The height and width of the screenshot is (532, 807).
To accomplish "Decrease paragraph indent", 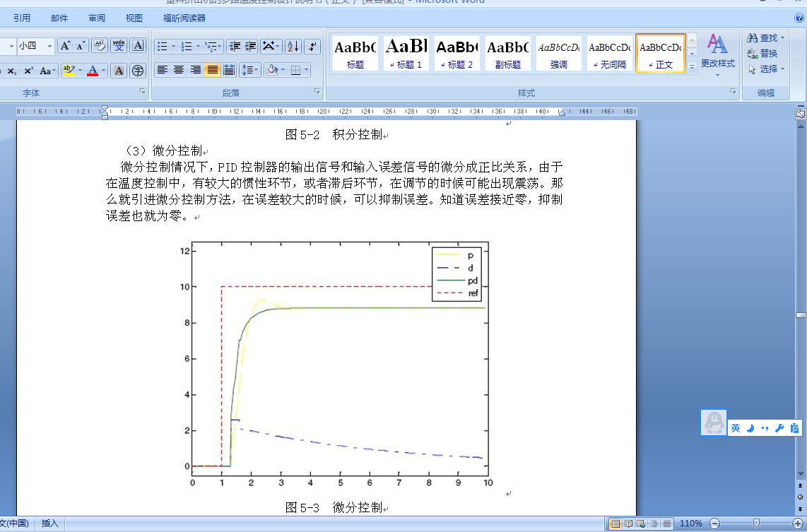I will (234, 47).
